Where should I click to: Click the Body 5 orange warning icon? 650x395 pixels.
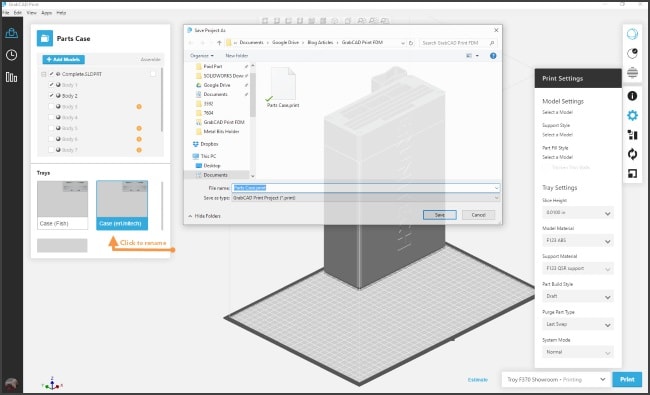(139, 128)
